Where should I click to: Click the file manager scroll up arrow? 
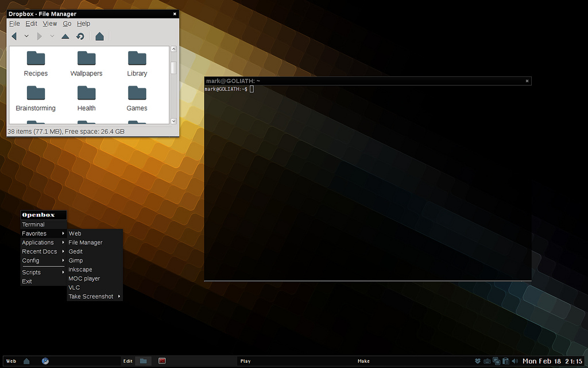pos(173,49)
